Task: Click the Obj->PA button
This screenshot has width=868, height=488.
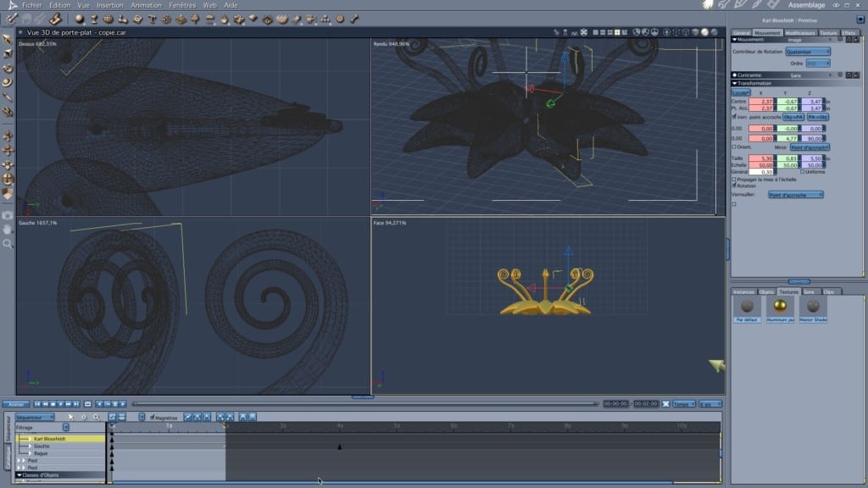Action: click(x=793, y=116)
